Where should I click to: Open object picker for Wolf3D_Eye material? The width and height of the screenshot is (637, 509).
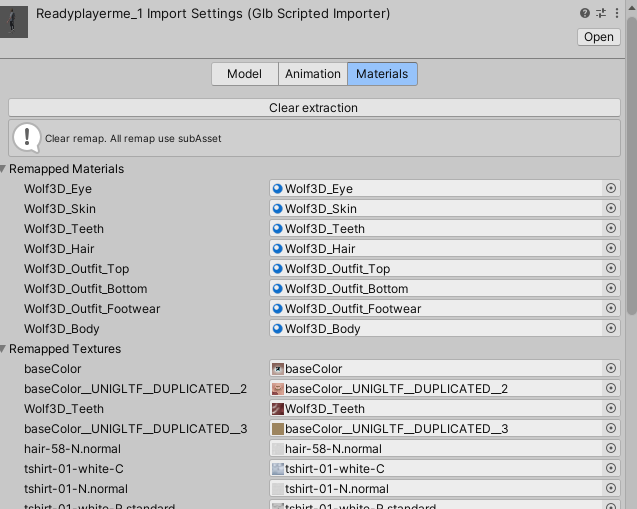tap(611, 188)
